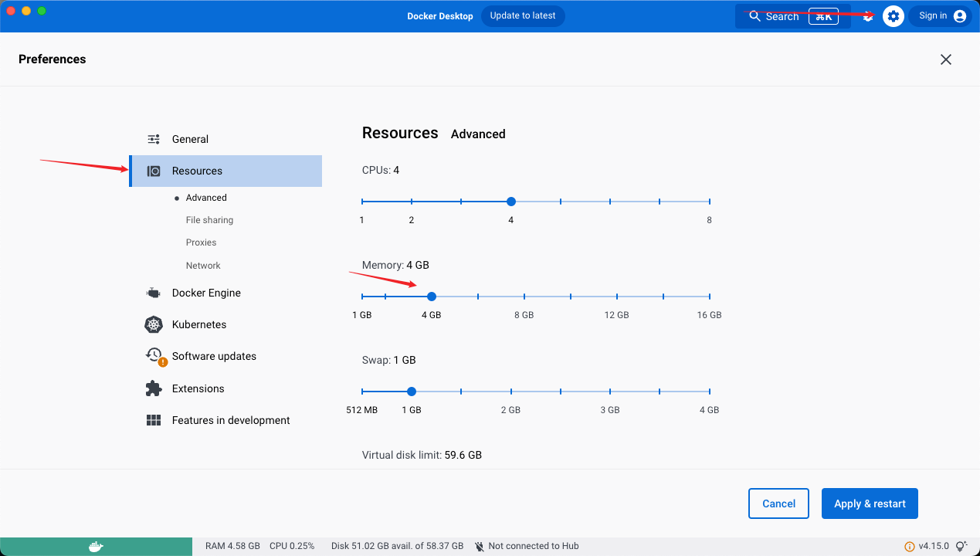This screenshot has width=980, height=556.
Task: Click the orange update info icon near version
Action: [x=909, y=547]
